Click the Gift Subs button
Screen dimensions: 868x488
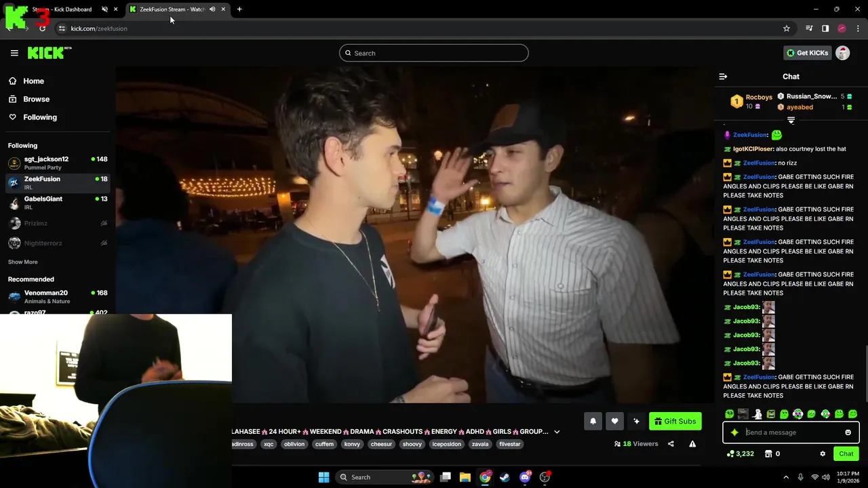pyautogui.click(x=675, y=421)
